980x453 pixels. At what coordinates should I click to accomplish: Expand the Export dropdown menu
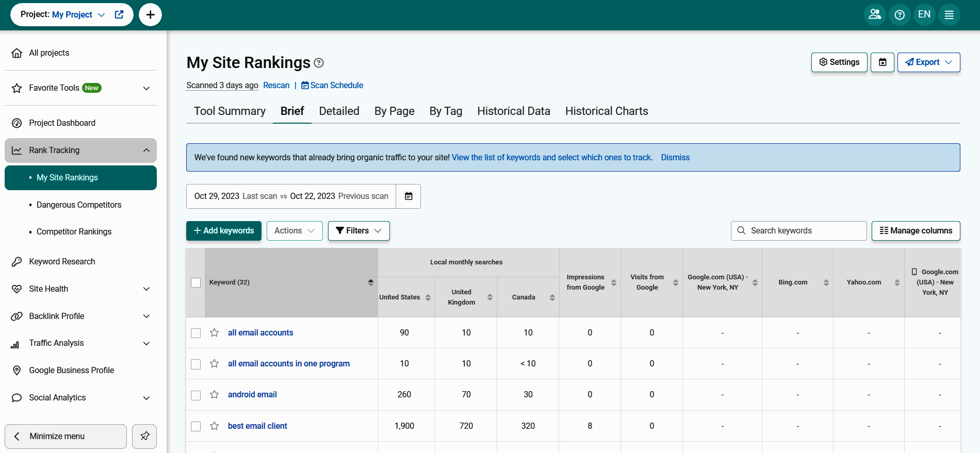coord(928,62)
